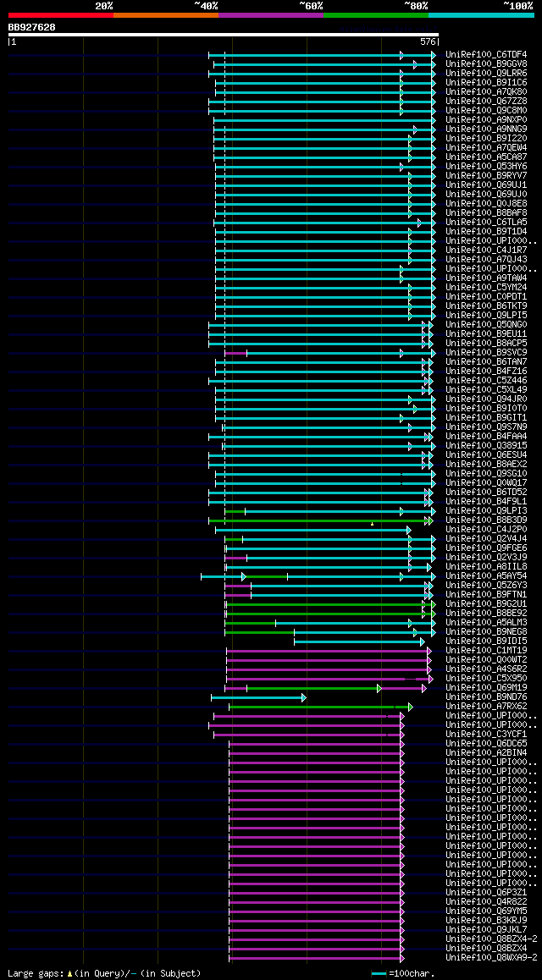
Task: Select the UniRef100_A8IIL8 label
Action: pos(486,567)
